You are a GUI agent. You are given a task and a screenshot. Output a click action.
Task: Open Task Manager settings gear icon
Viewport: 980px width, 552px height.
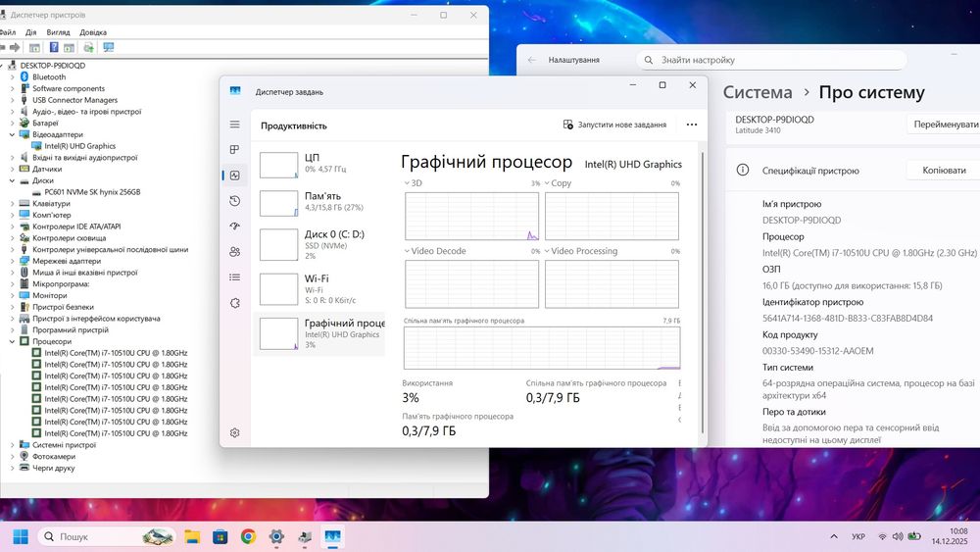pyautogui.click(x=234, y=432)
